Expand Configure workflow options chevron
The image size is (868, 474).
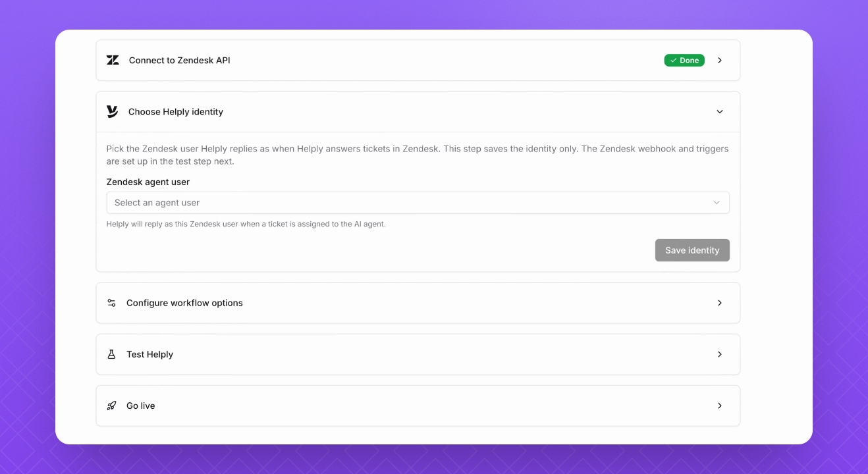(x=720, y=303)
